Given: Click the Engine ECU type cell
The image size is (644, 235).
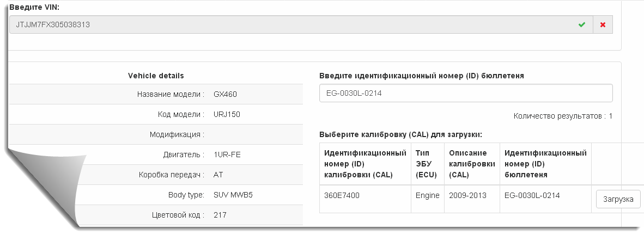Looking at the screenshot, I should pyautogui.click(x=427, y=195).
